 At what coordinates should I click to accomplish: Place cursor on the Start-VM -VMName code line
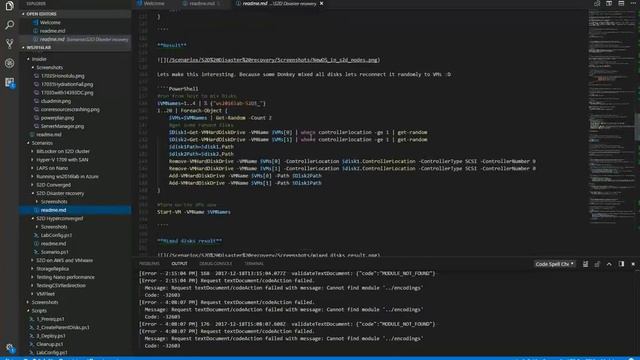[194, 212]
